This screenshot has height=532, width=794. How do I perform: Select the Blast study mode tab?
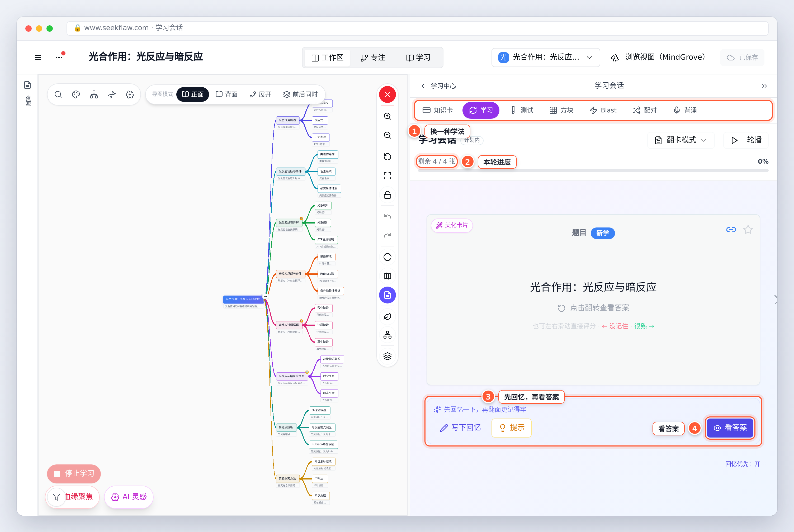(x=603, y=110)
